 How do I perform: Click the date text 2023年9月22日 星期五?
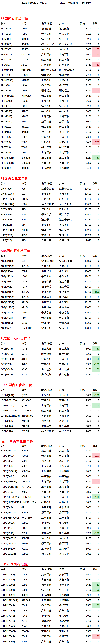point(34,3)
